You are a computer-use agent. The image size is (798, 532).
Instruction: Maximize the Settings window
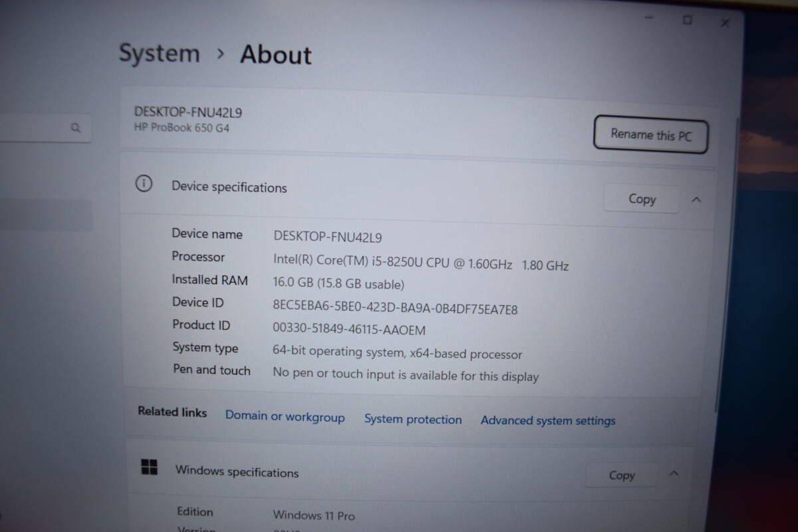(x=688, y=21)
